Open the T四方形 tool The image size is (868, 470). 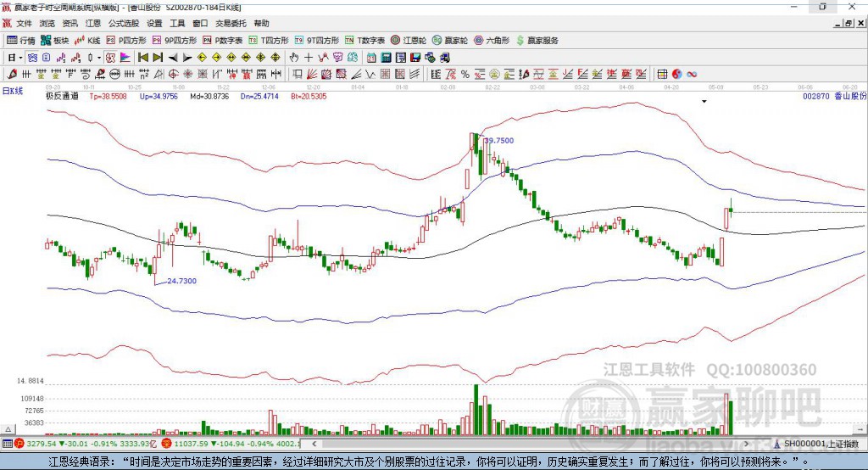[x=269, y=41]
